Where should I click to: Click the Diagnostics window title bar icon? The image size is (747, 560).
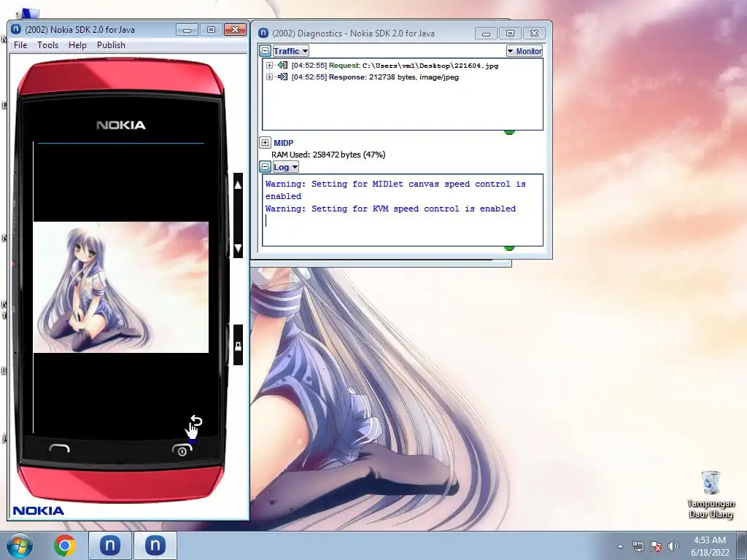pos(263,33)
